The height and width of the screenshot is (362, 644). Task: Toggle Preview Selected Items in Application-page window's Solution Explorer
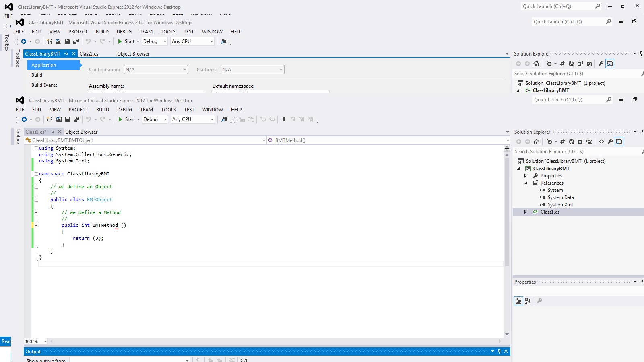coord(610,64)
